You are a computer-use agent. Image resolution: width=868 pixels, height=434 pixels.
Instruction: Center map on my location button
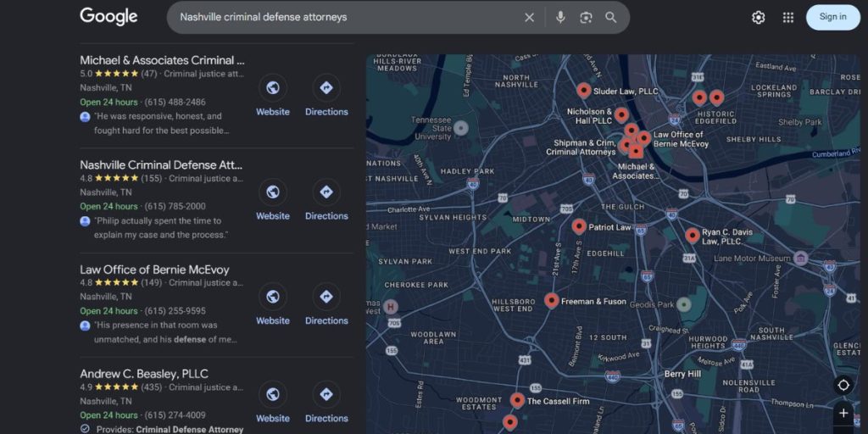[843, 385]
